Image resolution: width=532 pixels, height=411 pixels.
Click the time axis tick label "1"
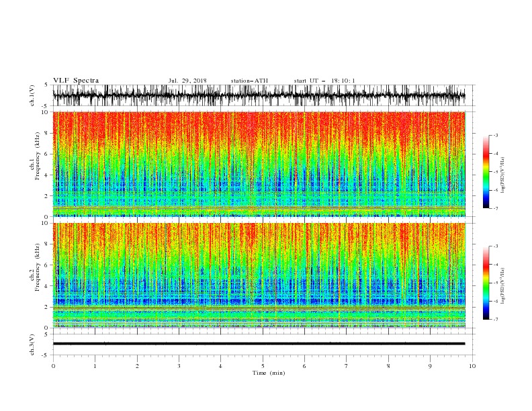coord(95,366)
